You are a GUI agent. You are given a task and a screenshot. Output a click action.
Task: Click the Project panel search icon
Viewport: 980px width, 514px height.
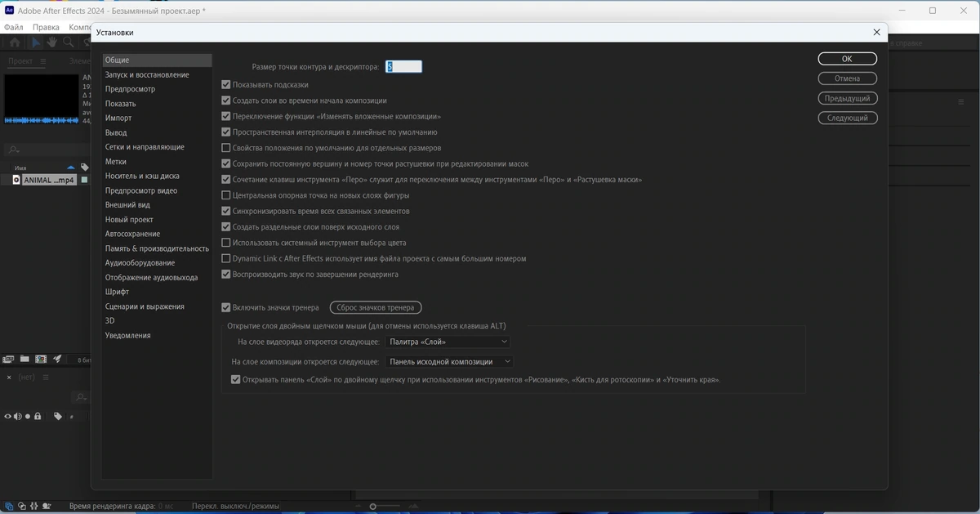(13, 150)
